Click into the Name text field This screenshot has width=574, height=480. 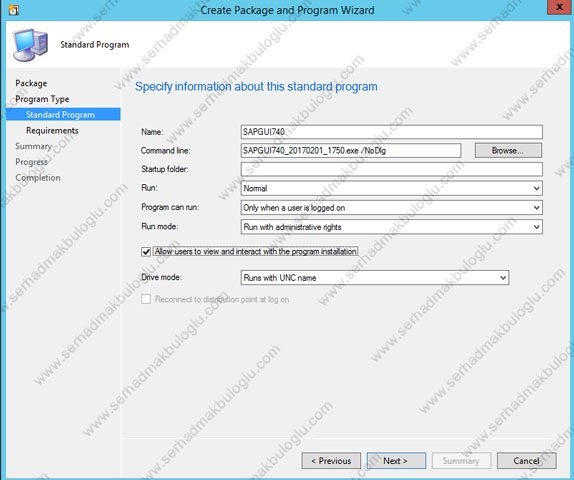392,132
